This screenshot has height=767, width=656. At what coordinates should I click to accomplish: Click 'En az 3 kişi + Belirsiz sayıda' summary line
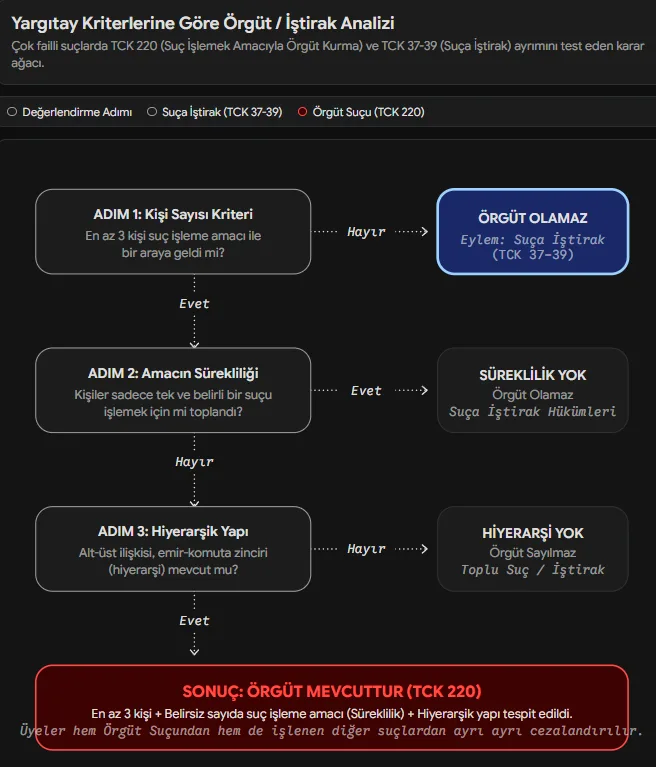coord(332,714)
